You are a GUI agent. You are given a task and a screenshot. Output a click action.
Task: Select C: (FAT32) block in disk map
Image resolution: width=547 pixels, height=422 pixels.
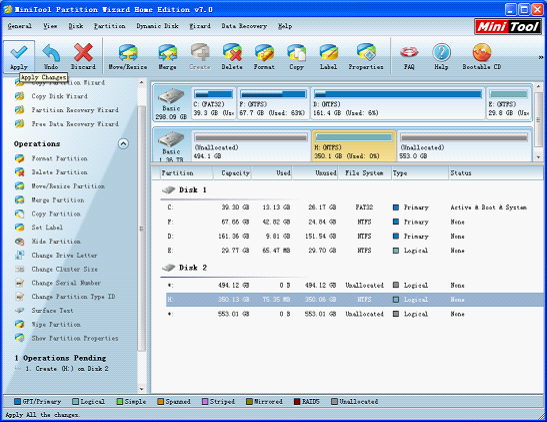213,103
